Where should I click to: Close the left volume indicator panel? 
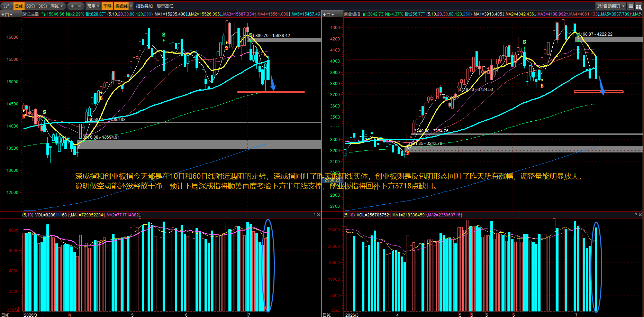[319, 215]
